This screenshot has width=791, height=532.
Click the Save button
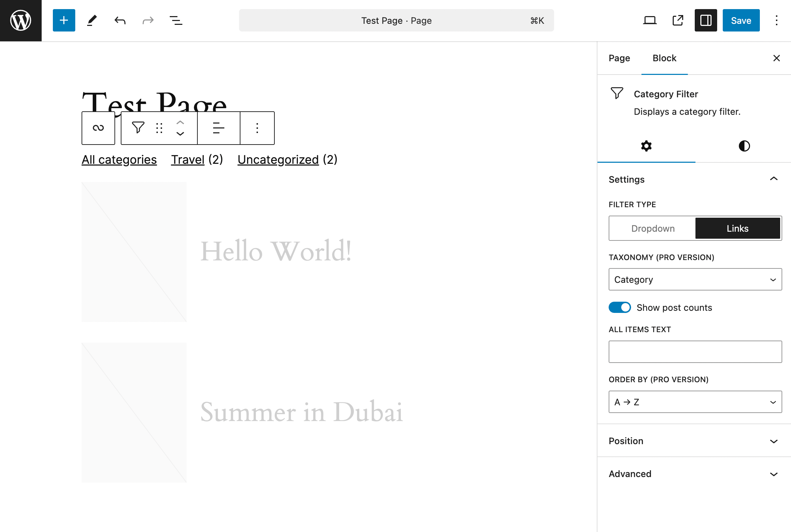[741, 21]
